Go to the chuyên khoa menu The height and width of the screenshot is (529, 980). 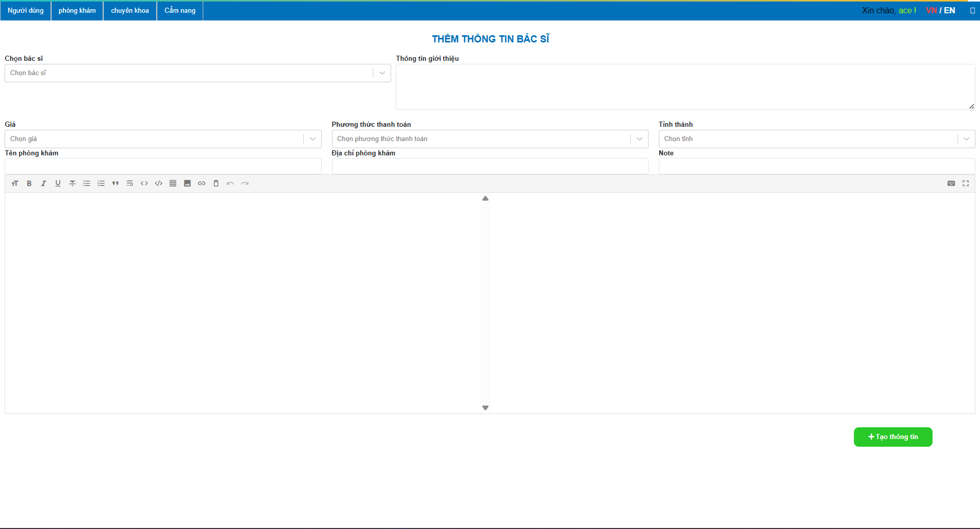click(x=130, y=11)
